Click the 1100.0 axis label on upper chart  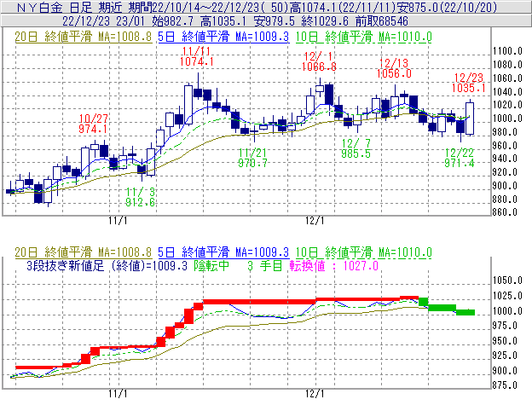(507, 51)
